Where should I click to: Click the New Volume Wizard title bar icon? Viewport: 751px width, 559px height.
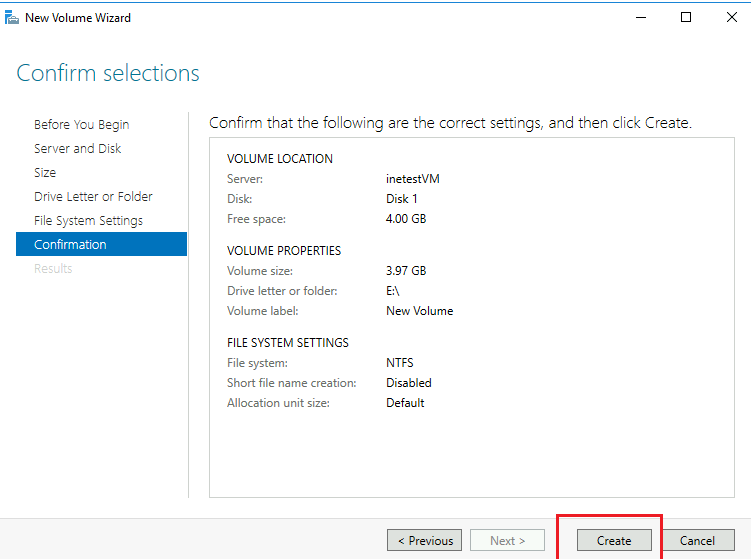point(12,17)
